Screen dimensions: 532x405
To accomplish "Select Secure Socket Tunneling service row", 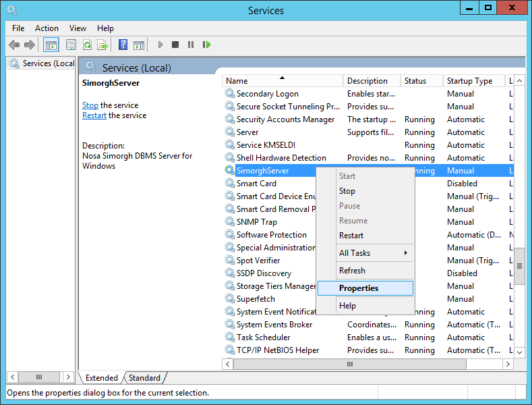I will (x=368, y=107).
